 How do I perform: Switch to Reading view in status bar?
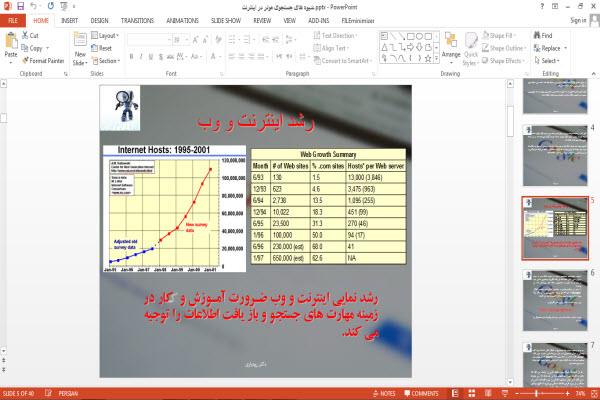tap(488, 393)
